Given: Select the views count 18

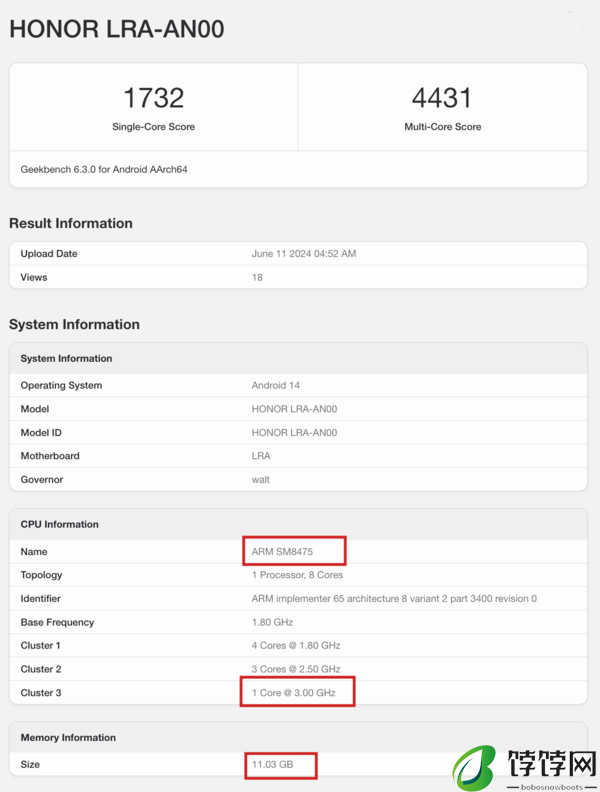Looking at the screenshot, I should 257,277.
